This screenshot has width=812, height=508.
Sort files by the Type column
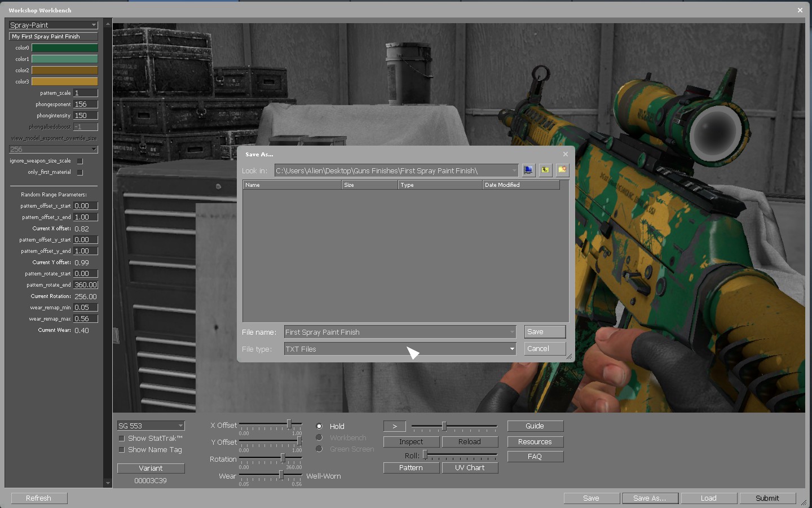[x=440, y=185]
